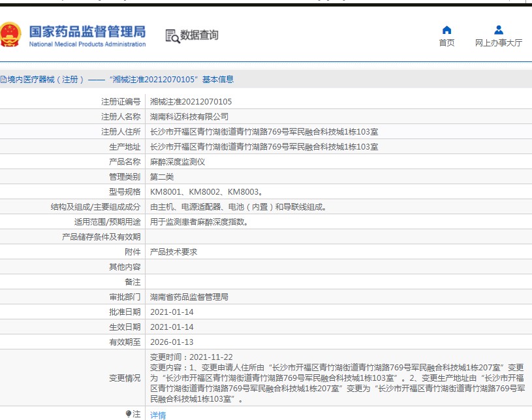Click the 第二类 management category value

(162, 176)
